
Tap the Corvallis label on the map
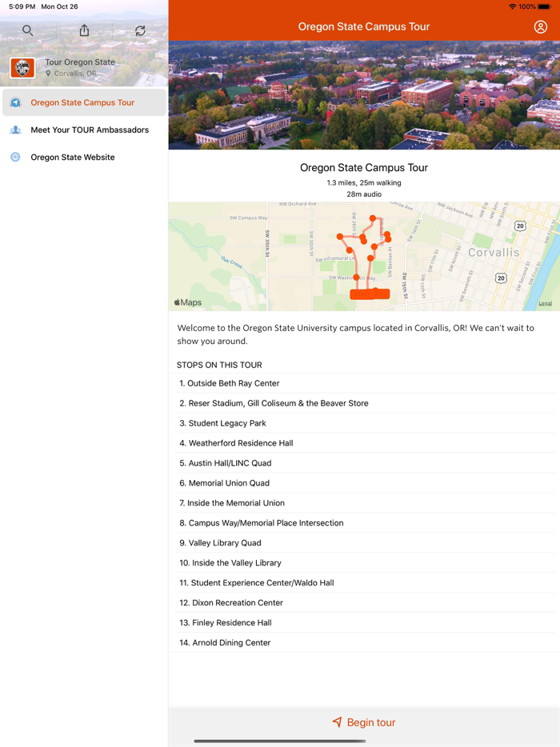pyautogui.click(x=494, y=253)
